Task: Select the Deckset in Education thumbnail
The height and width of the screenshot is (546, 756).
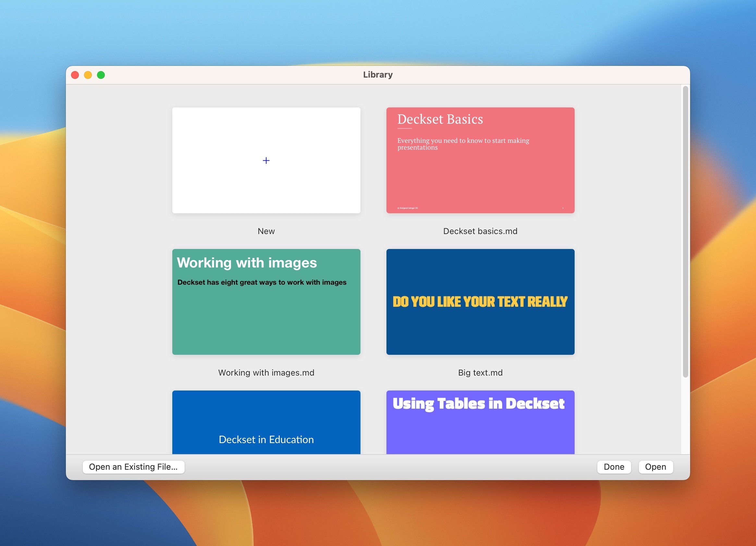Action: pos(266,422)
